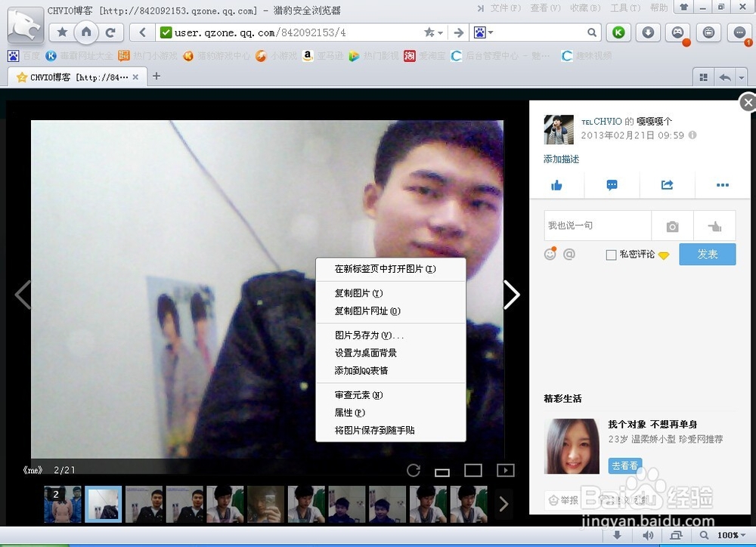Screen dimensions: 756x547
Task: Click the @ mention icon
Action: click(569, 255)
